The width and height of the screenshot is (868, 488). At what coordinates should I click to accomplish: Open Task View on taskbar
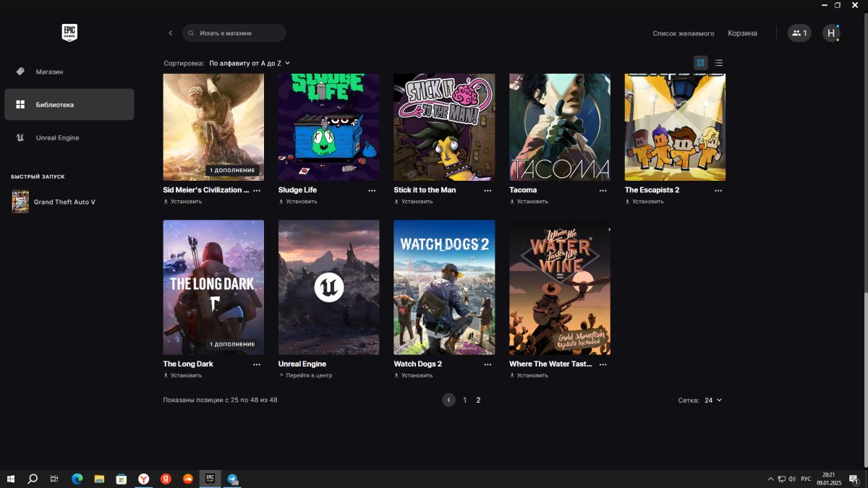[x=54, y=479]
